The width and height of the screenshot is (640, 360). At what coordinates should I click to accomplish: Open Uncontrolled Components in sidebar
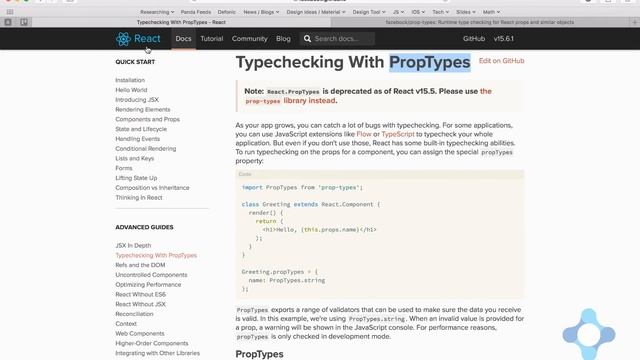tap(151, 275)
